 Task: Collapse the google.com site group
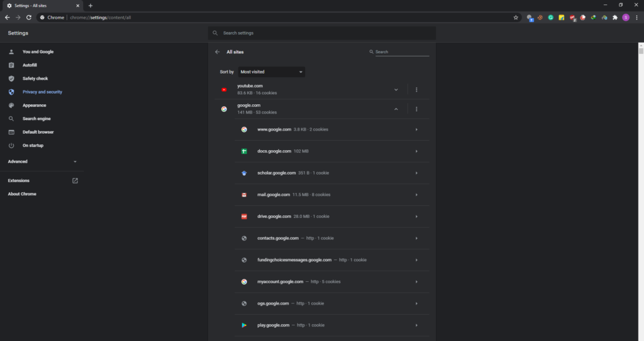click(396, 109)
